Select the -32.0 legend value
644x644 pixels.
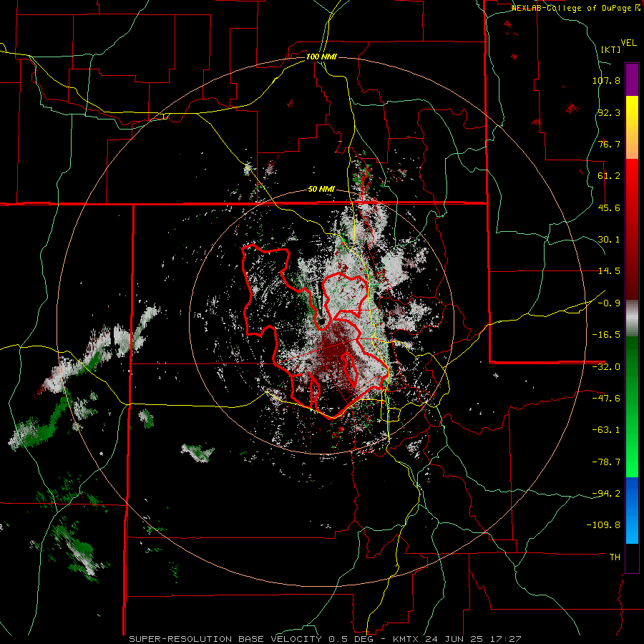pyautogui.click(x=606, y=367)
